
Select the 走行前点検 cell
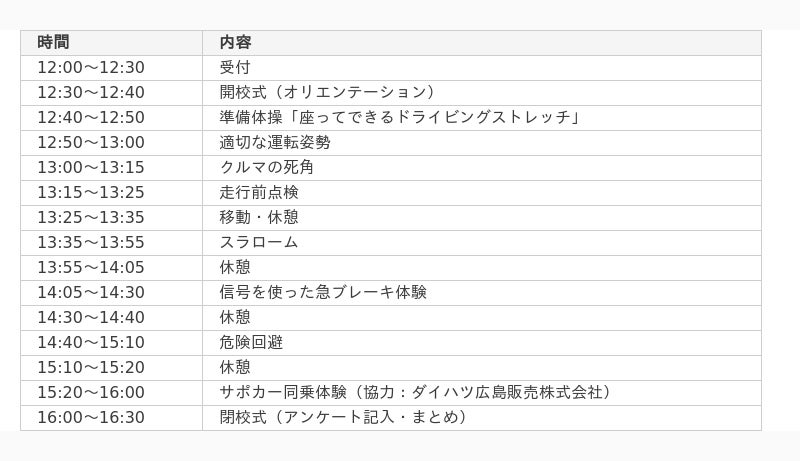(x=482, y=193)
